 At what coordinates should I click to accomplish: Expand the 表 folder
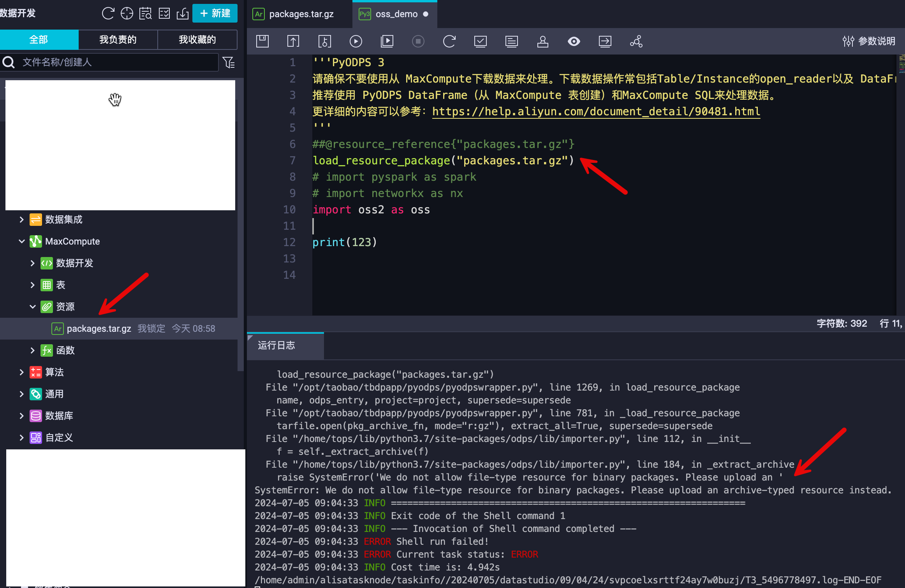[33, 285]
